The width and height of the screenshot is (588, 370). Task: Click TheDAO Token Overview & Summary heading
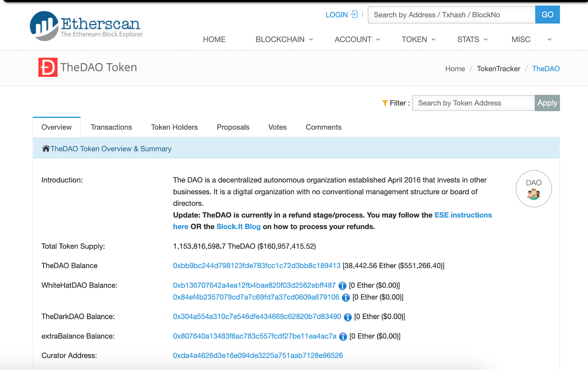[x=111, y=149]
